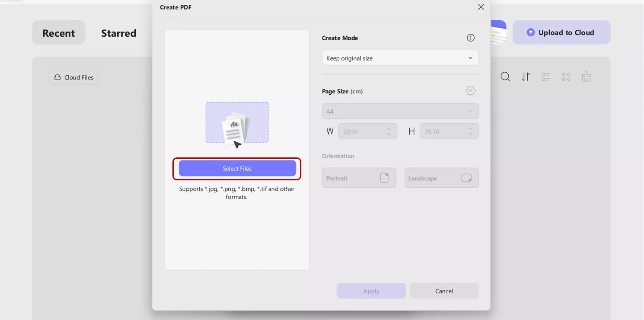Switch to grid view layout
The height and width of the screenshot is (320, 644).
[566, 77]
